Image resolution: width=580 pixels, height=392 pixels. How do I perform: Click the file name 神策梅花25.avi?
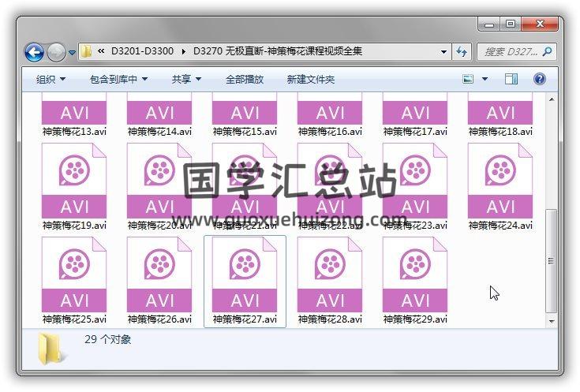coord(74,319)
